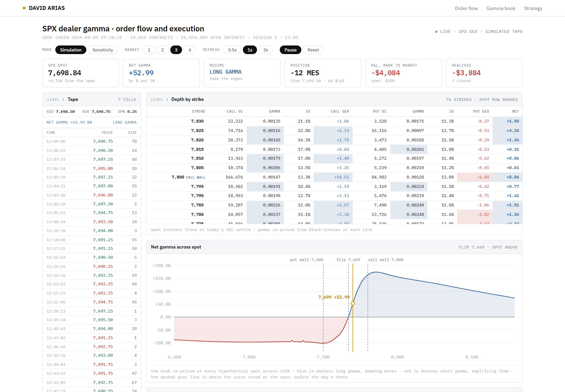Select market 3
The width and height of the screenshot is (565, 392).
(176, 50)
